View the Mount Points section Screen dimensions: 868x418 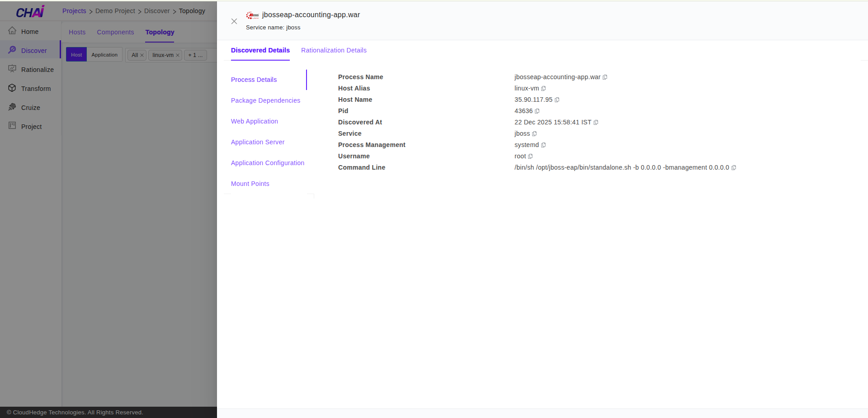click(250, 184)
